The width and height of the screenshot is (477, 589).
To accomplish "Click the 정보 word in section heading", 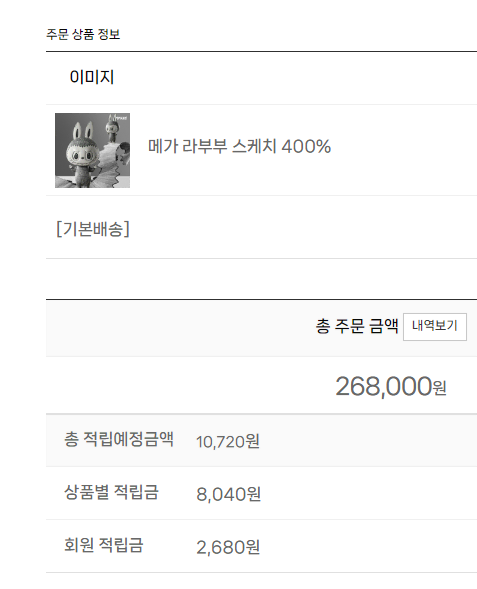I will pyautogui.click(x=109, y=35).
